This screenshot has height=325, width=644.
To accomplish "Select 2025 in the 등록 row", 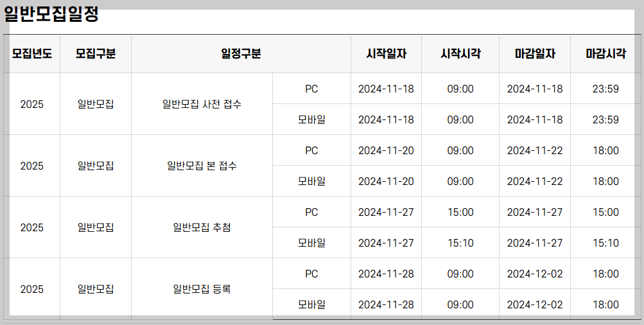I will [32, 289].
